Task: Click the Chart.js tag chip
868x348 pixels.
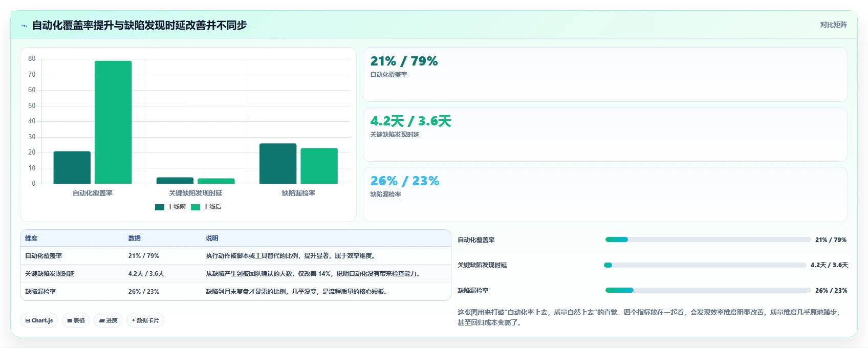Action: pos(39,320)
